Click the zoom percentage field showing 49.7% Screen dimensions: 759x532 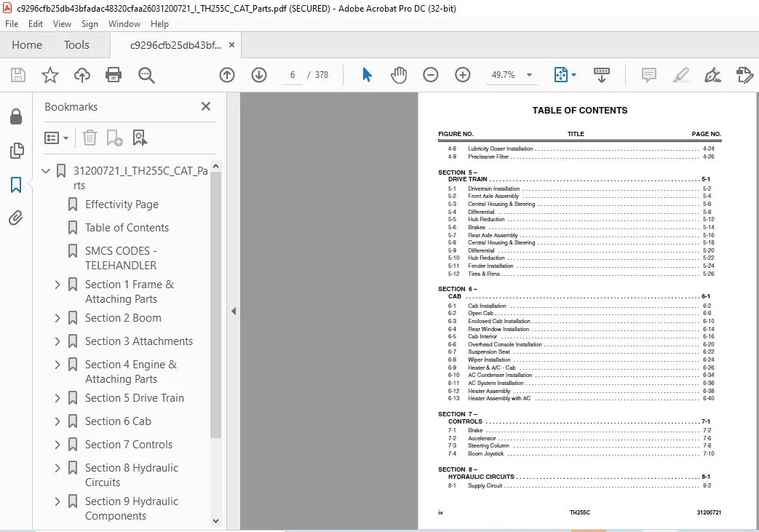[503, 75]
